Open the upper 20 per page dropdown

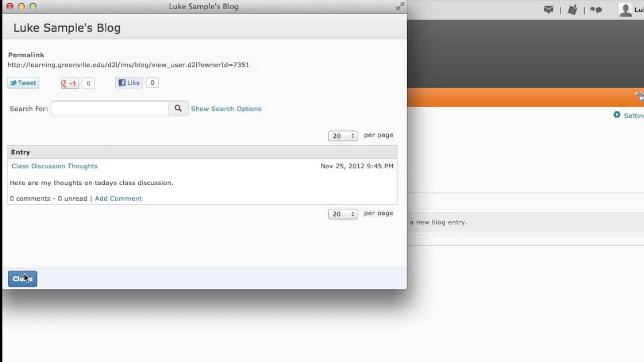click(343, 136)
